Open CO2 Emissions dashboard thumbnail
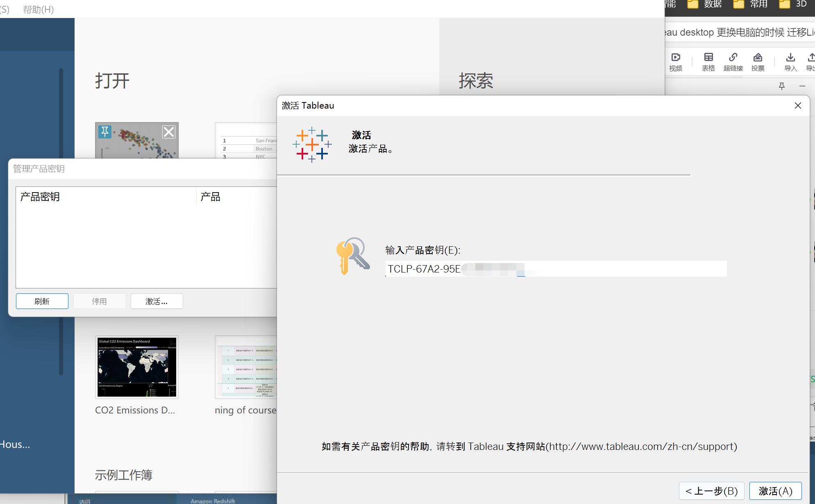This screenshot has height=504, width=815. (137, 367)
